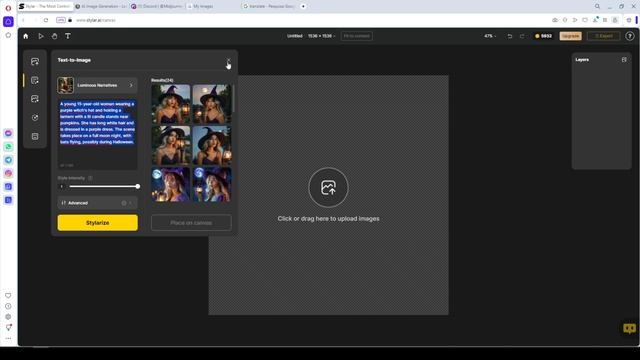Click the Fit to content button
Image resolution: width=640 pixels, height=360 pixels.
coord(356,36)
